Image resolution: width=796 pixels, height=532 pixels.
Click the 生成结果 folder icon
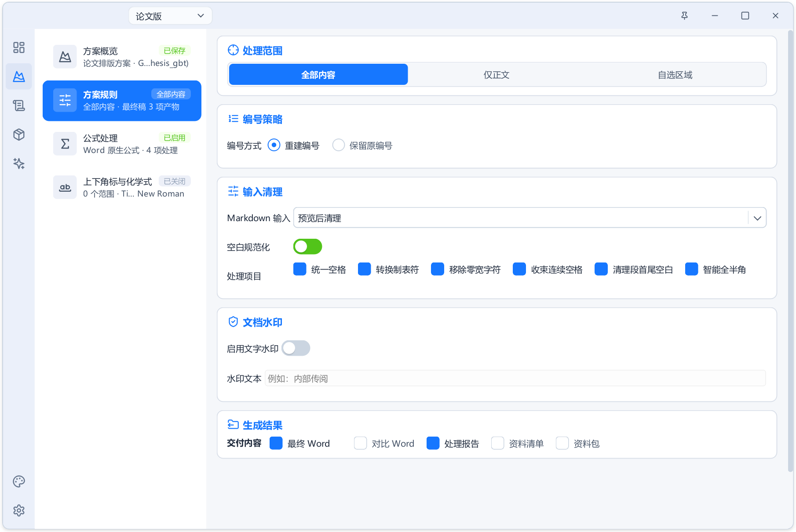coord(233,425)
